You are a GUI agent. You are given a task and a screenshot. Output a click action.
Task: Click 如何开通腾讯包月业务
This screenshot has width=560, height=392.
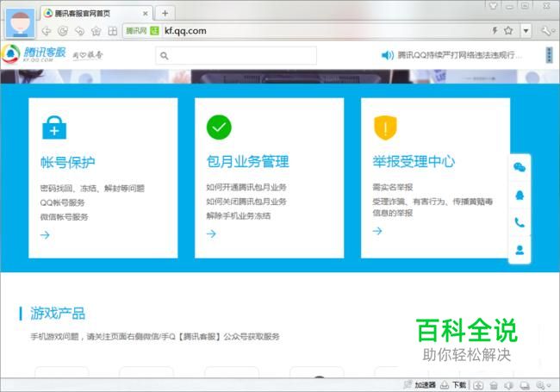point(246,187)
